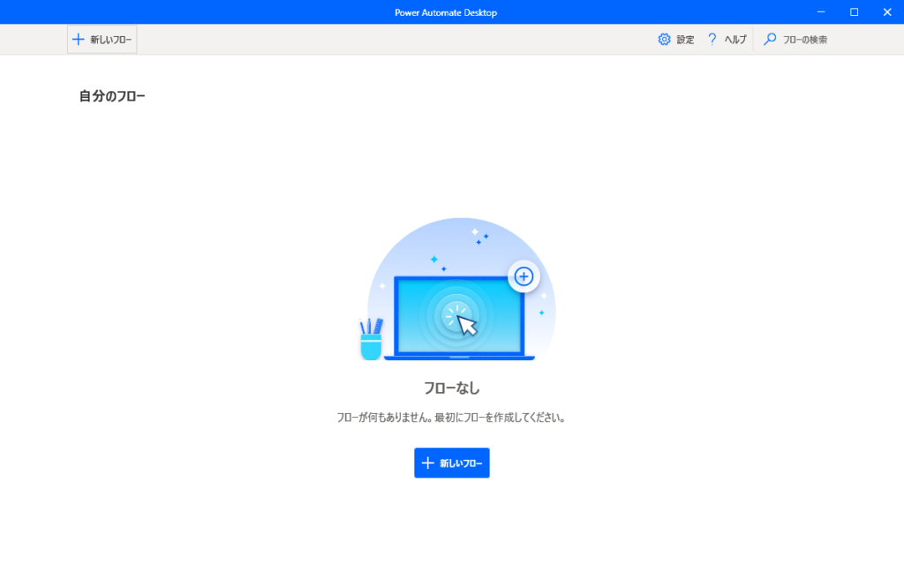Open 設定 from the toolbar

click(676, 39)
